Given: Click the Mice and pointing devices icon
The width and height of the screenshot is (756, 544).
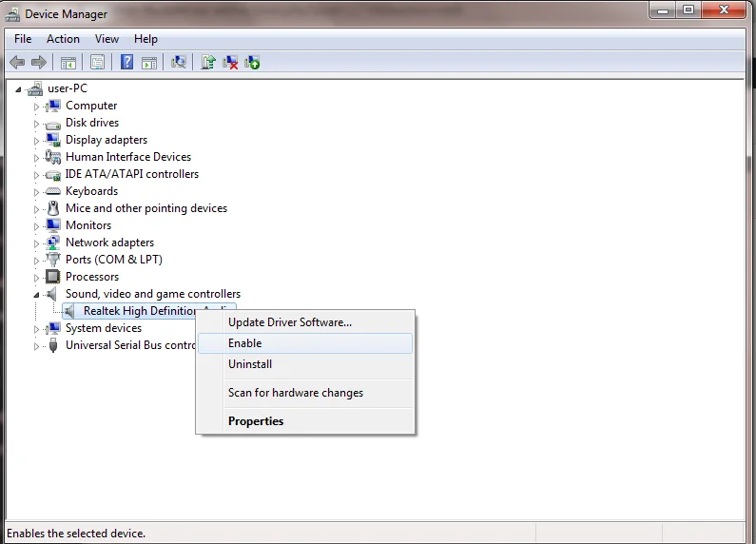Looking at the screenshot, I should click(x=53, y=208).
